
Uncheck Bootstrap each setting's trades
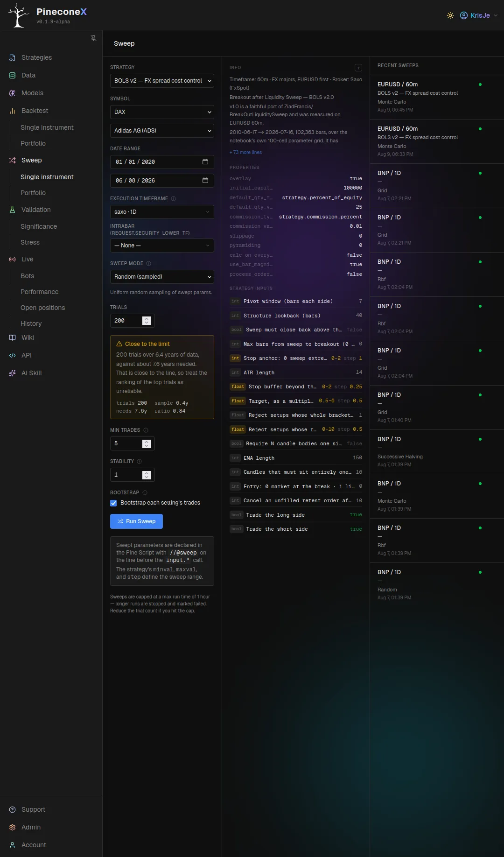[113, 503]
